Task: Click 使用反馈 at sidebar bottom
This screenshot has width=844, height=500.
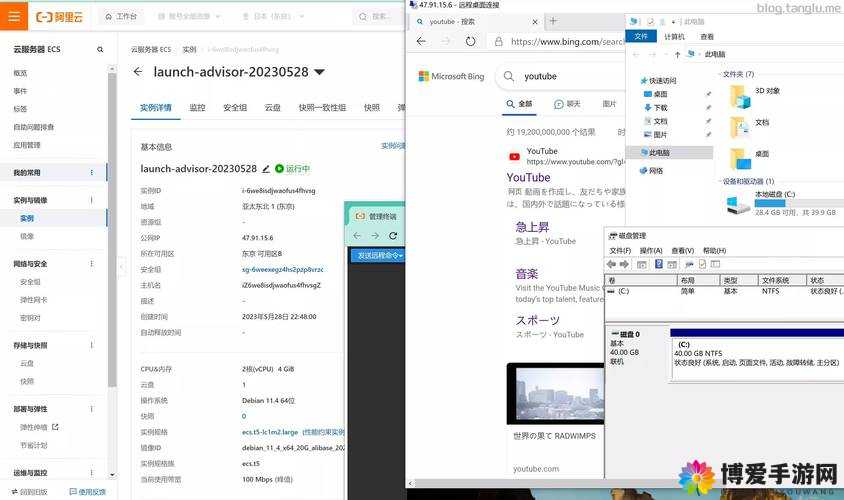Action: click(88, 492)
